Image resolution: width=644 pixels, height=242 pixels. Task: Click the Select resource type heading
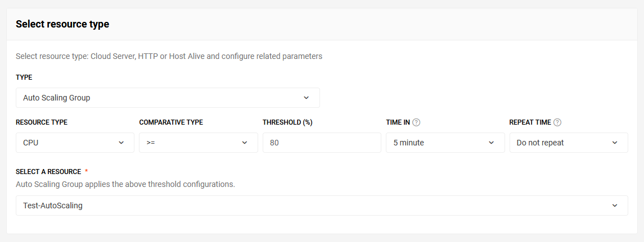62,24
